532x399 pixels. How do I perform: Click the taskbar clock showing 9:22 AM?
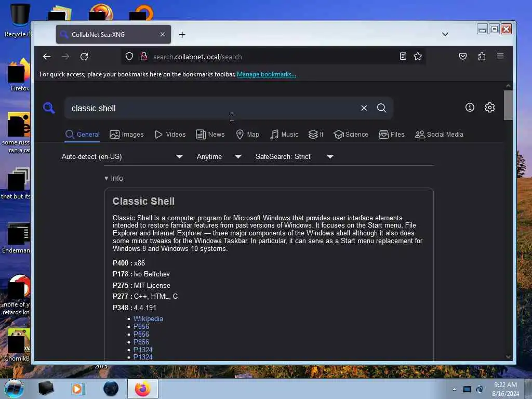506,389
